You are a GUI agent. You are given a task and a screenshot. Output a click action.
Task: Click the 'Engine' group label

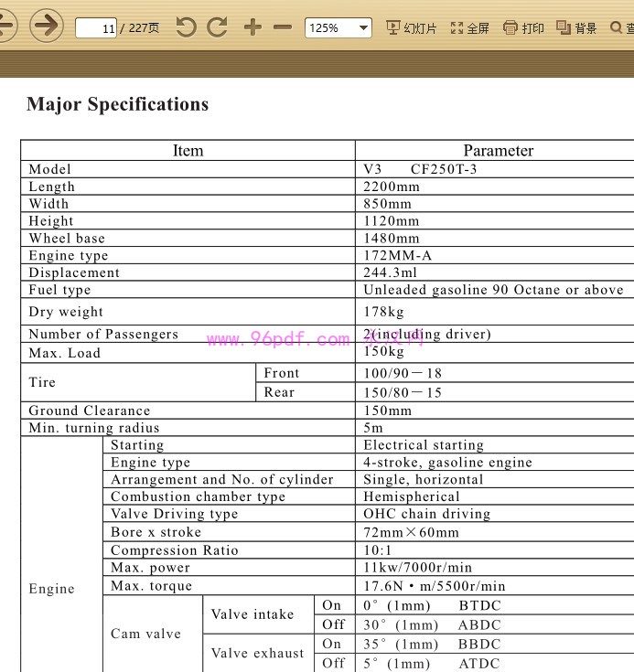51,589
